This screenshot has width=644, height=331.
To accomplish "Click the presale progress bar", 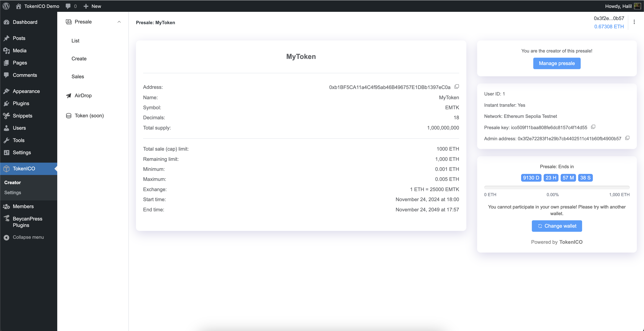I will click(557, 187).
